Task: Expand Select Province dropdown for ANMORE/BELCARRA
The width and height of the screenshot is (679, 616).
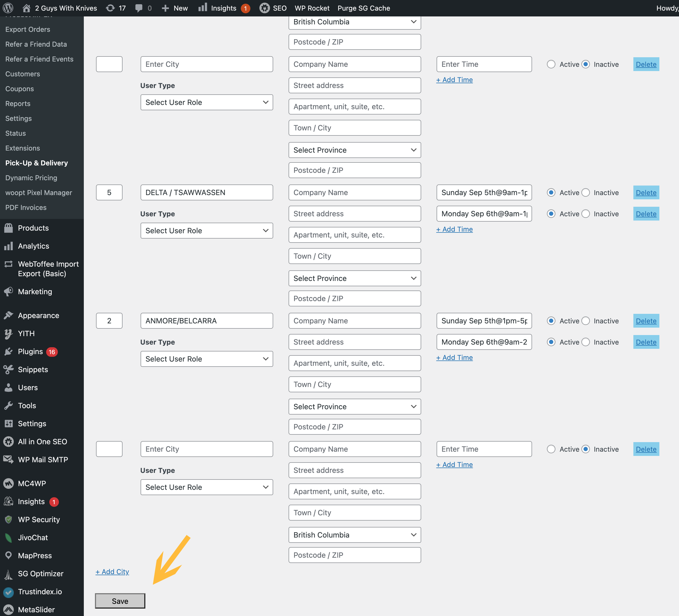Action: tap(354, 407)
